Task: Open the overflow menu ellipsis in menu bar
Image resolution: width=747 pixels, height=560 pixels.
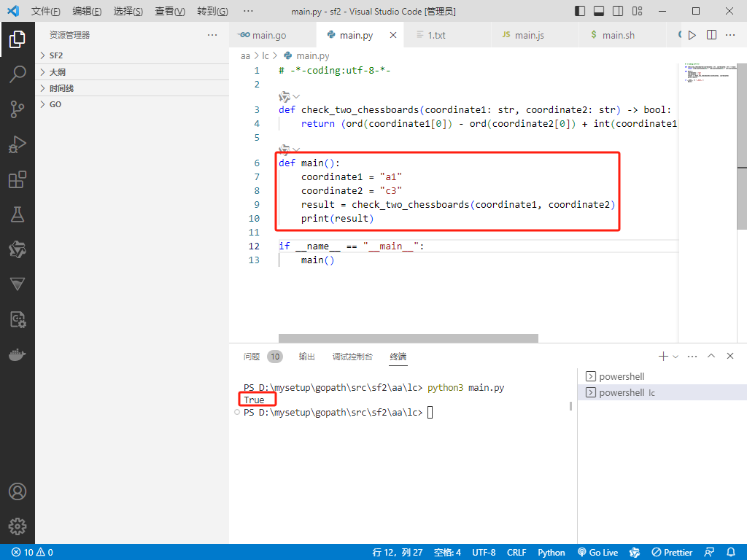Action: (x=248, y=11)
